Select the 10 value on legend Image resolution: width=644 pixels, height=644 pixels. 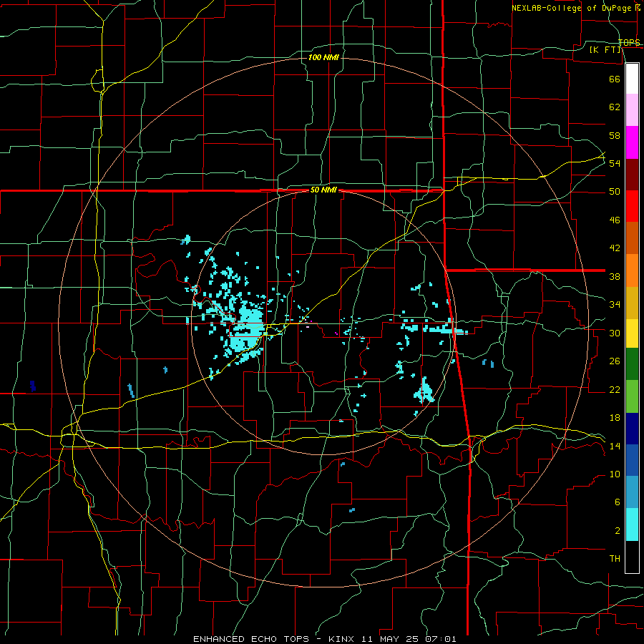(615, 474)
